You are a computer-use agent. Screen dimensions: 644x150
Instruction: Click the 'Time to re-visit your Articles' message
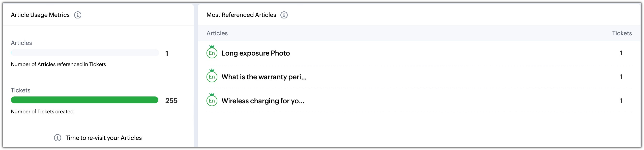pos(103,138)
